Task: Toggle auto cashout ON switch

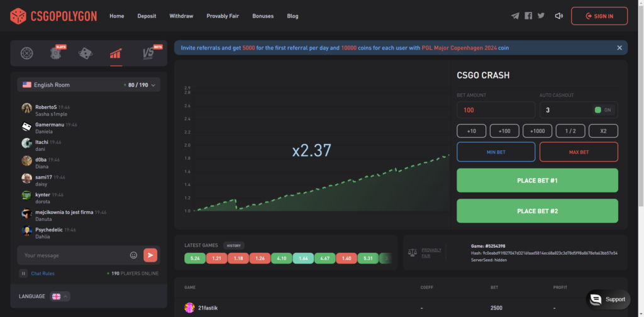Action: tap(603, 110)
